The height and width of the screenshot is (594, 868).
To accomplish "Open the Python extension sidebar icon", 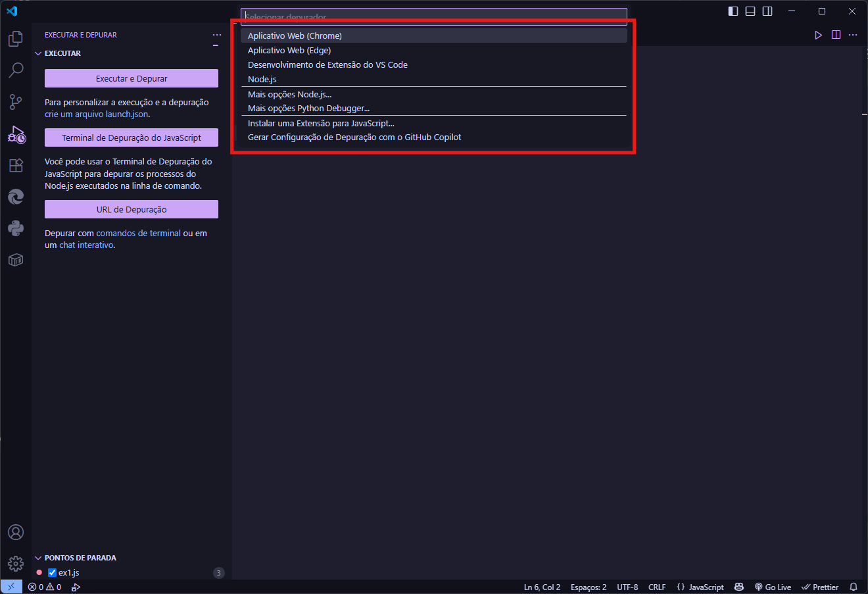I will pyautogui.click(x=16, y=228).
